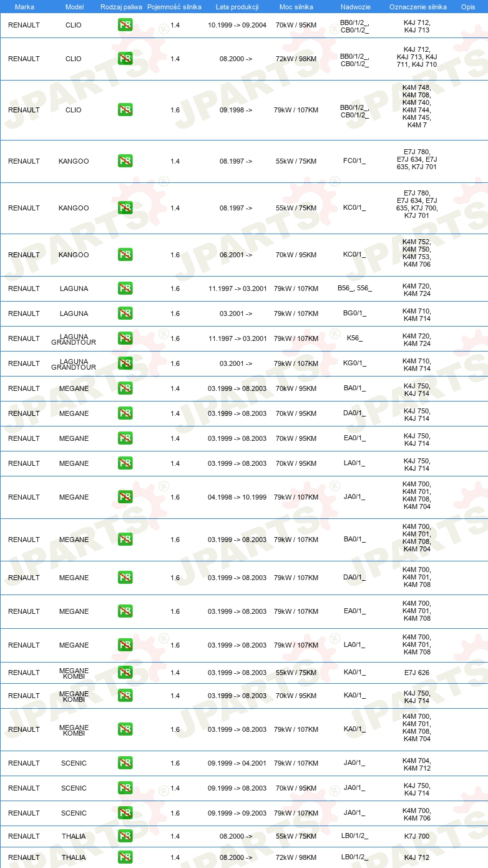Click petrol fuel icon in CLIO 1.6 row
The height and width of the screenshot is (868, 488).
tap(125, 110)
